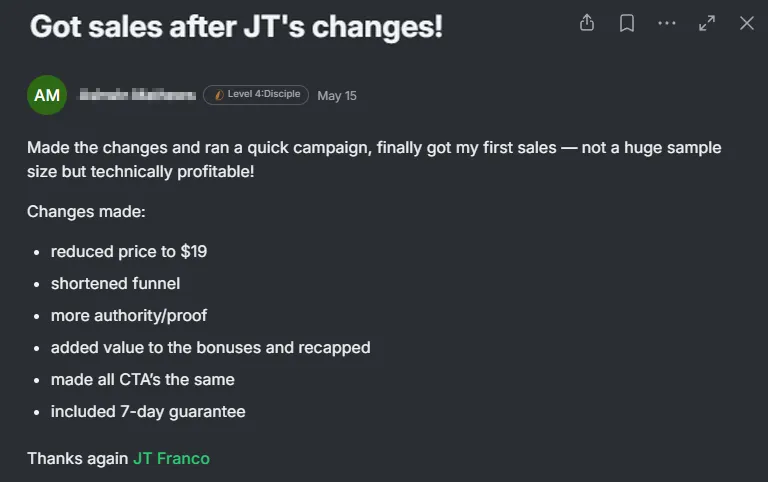Bookmark the post with the bookmark icon

pyautogui.click(x=627, y=23)
